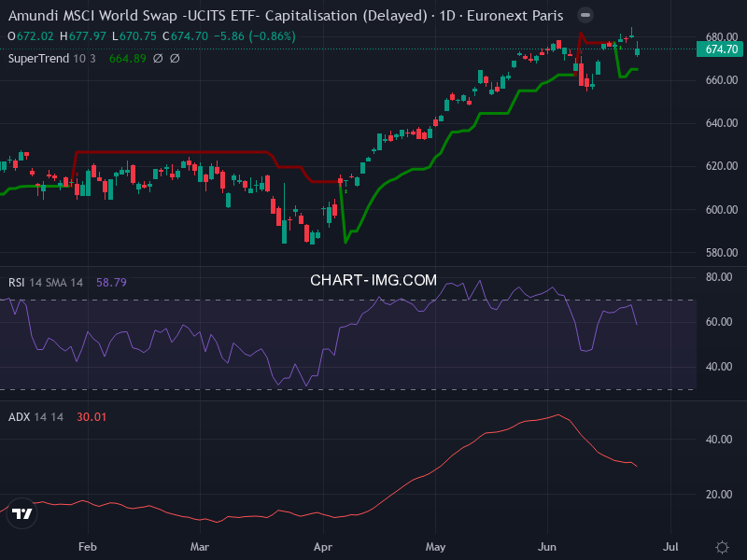Click the TradingView logo icon

click(21, 513)
